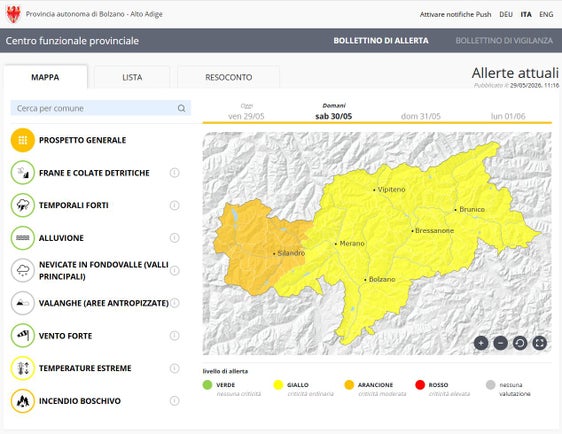This screenshot has height=434, width=562.
Task: Select the ALLUVIONE label
Action: pyautogui.click(x=61, y=238)
